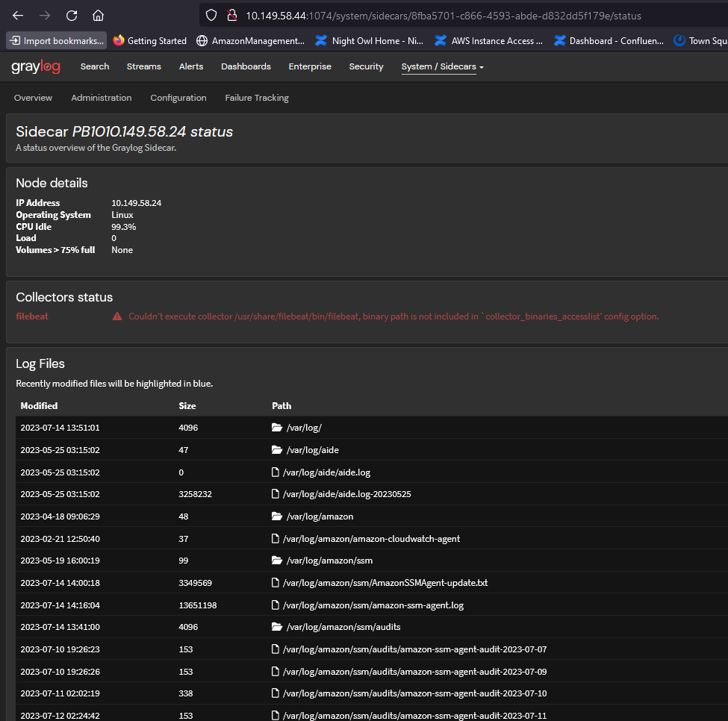The height and width of the screenshot is (721, 728).
Task: Click the browser forward arrow
Action: (45, 16)
